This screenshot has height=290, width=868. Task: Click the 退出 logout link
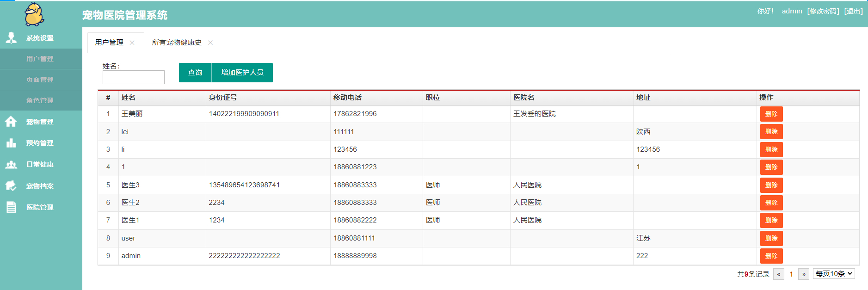point(854,11)
